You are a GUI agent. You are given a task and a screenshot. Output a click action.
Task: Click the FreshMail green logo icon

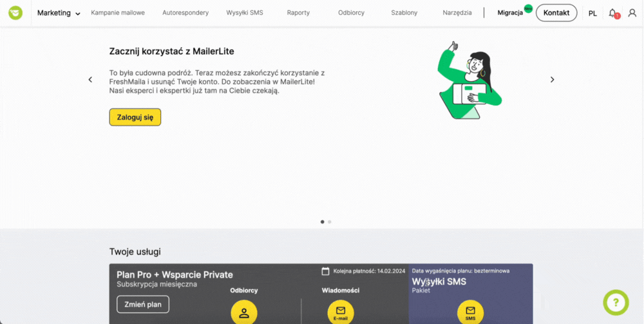15,13
